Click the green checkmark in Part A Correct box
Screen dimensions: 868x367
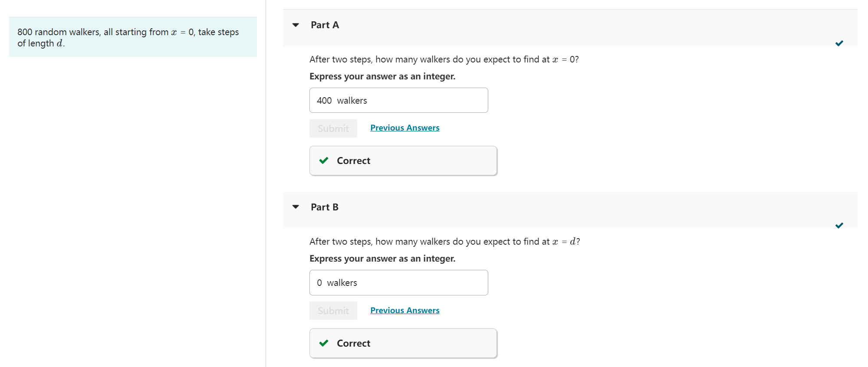click(x=323, y=161)
